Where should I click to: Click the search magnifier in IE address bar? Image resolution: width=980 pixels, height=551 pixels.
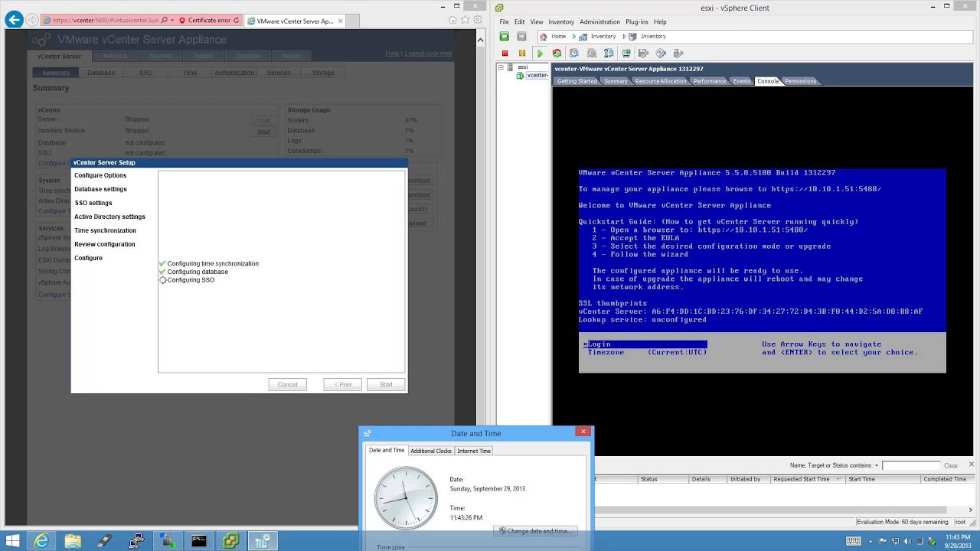pos(164,21)
